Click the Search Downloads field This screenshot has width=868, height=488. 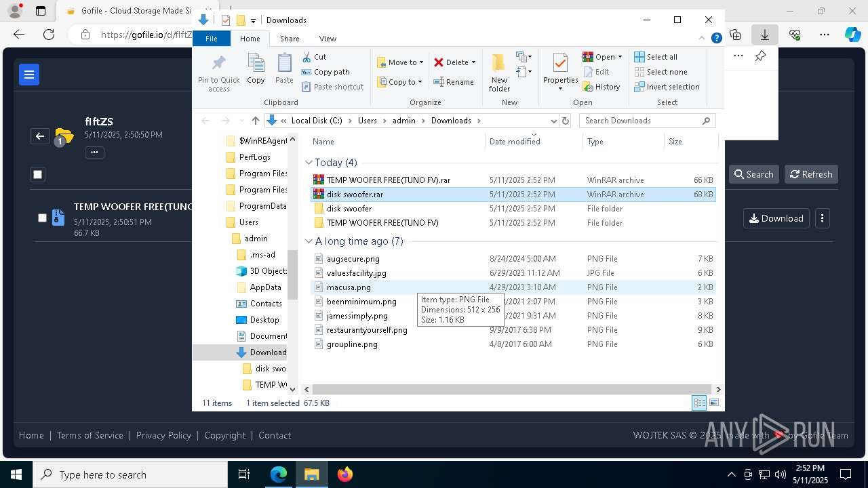click(x=647, y=121)
